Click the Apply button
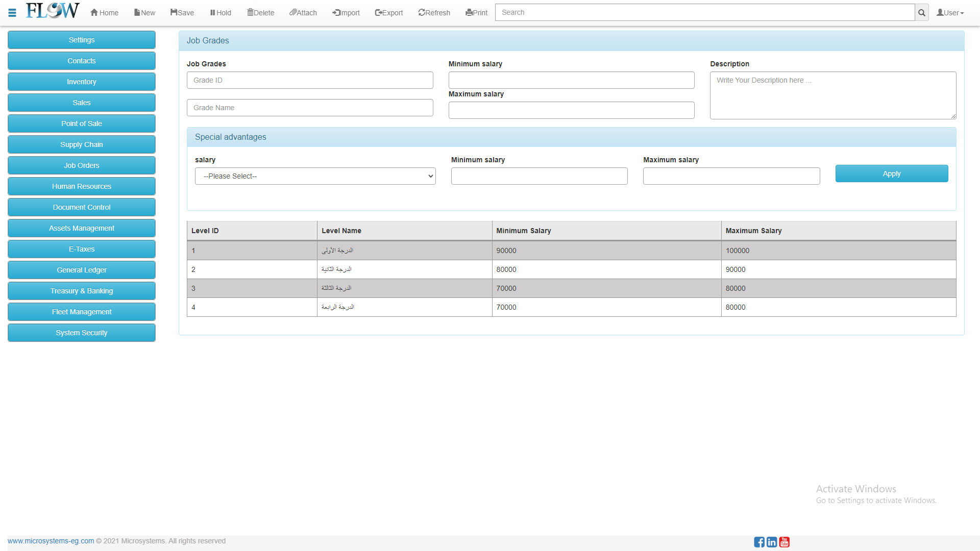Image resolution: width=980 pixels, height=551 pixels. [892, 173]
